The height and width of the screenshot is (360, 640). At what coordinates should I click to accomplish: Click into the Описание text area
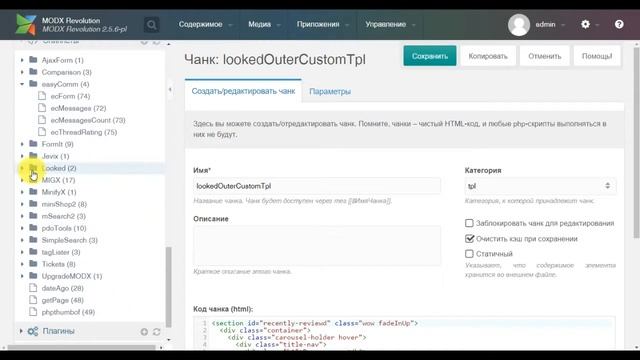tap(317, 246)
